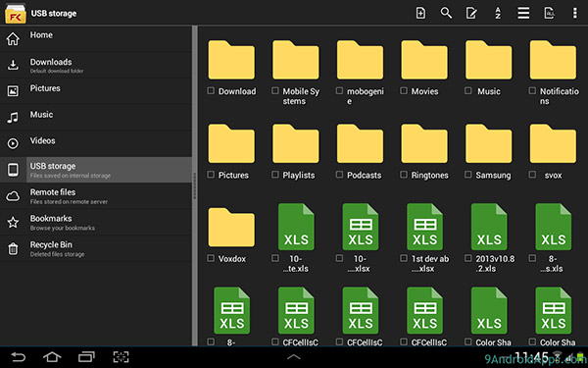Check the Mobile Systems folder checkbox
Viewport: 588px width, 368px height.
click(x=275, y=90)
